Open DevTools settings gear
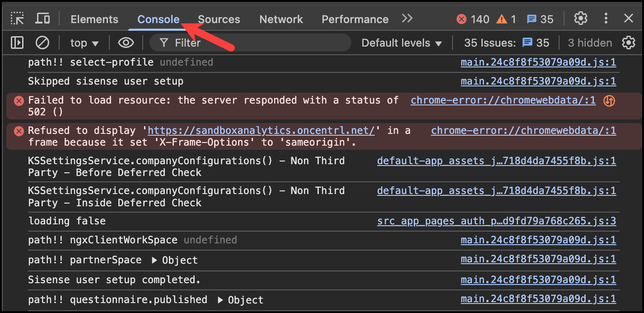Image resolution: width=644 pixels, height=313 pixels. click(x=581, y=19)
